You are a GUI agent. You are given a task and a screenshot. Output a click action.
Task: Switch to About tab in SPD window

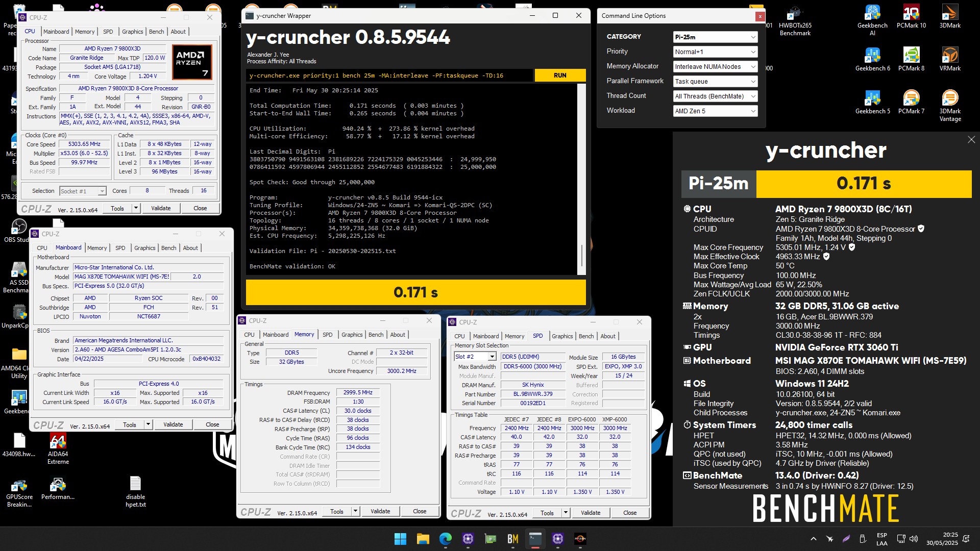click(607, 336)
